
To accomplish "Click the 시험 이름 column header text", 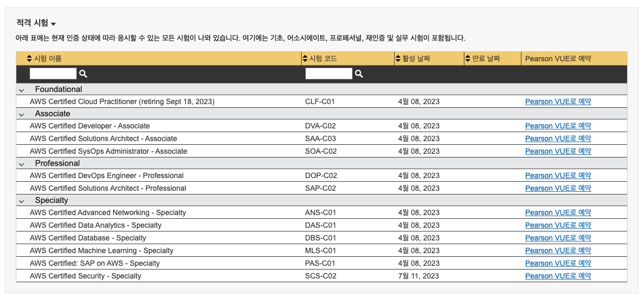I will (x=48, y=59).
